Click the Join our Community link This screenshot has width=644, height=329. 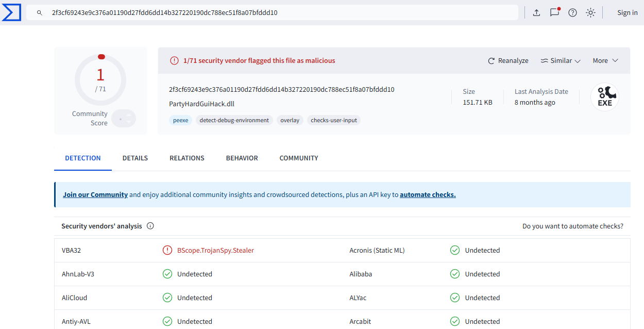tap(95, 195)
